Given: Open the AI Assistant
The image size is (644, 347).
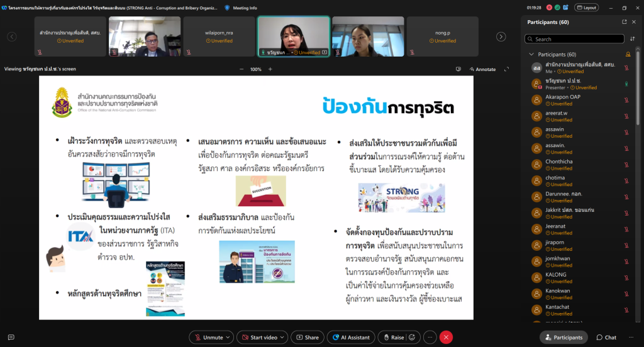Looking at the screenshot, I should (x=351, y=337).
